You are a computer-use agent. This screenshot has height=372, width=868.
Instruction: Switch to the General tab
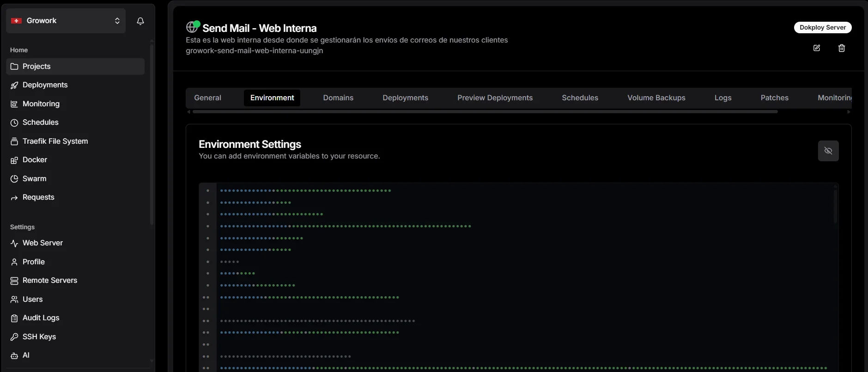click(207, 98)
